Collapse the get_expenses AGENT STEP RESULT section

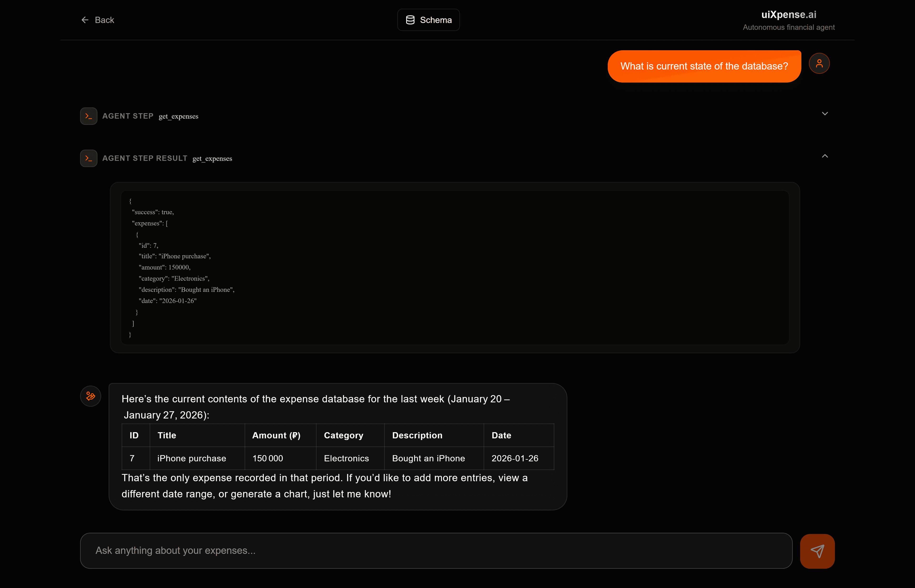pos(824,156)
